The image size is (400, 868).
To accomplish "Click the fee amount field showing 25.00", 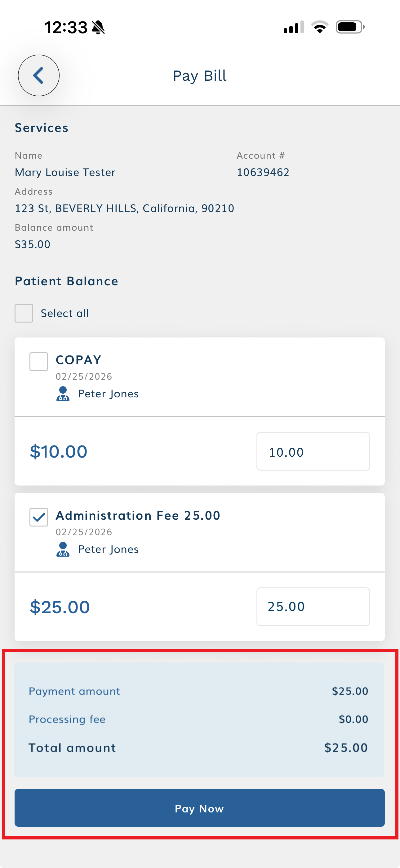I will click(313, 607).
